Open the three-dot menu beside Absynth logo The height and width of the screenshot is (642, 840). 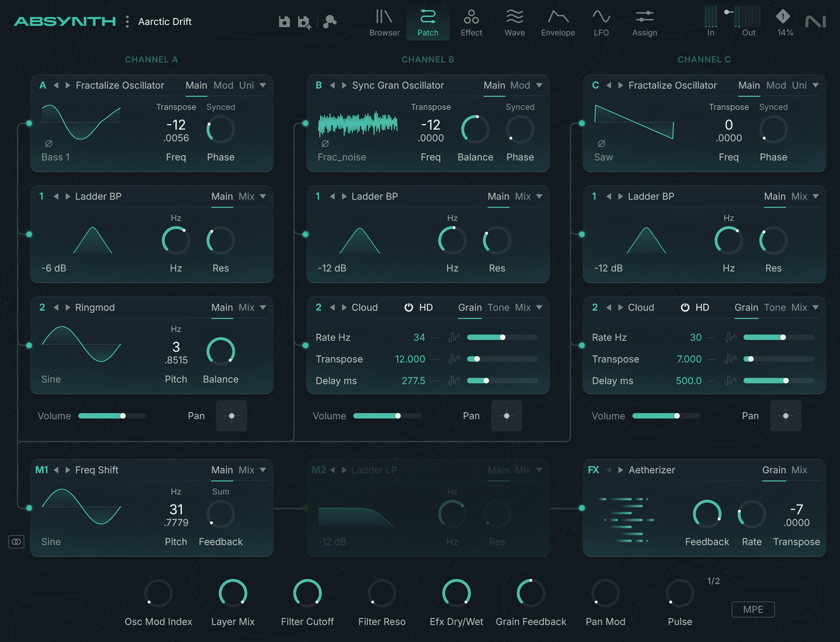[127, 22]
